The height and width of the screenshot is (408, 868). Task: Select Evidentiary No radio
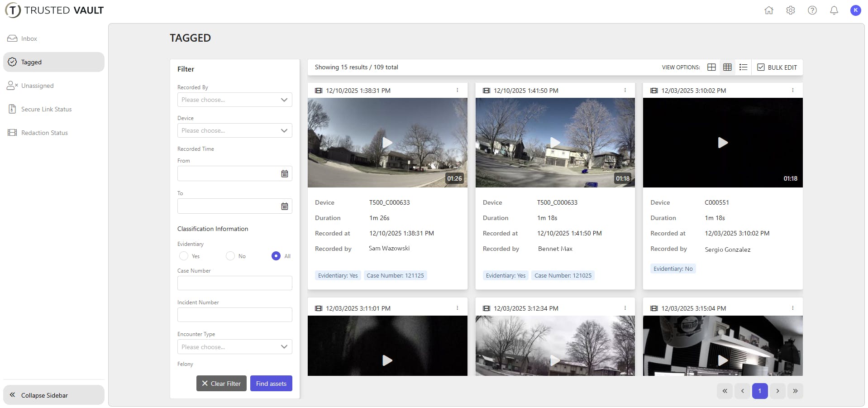230,256
